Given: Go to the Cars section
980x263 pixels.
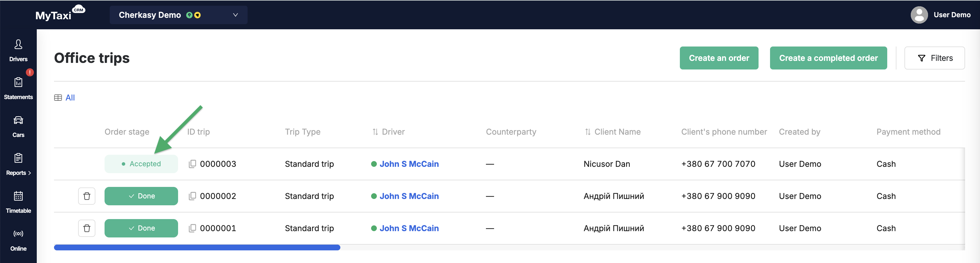Looking at the screenshot, I should click(18, 126).
